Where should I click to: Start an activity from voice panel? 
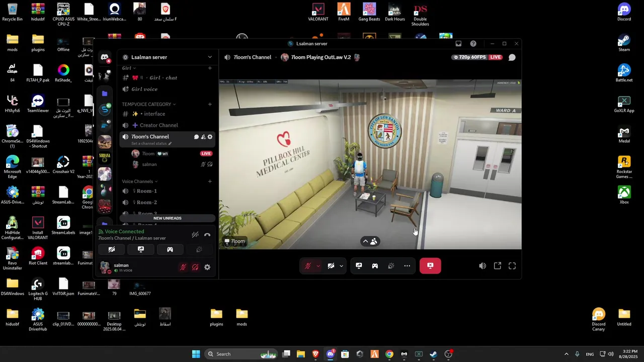[x=170, y=249]
